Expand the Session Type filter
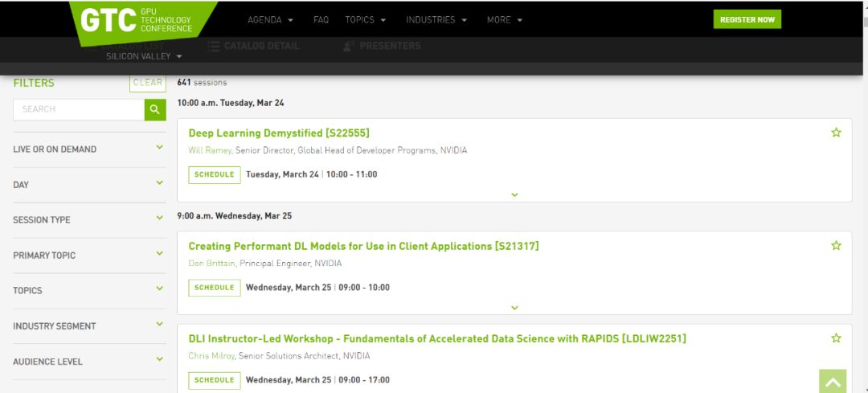This screenshot has width=868, height=393. click(x=89, y=219)
